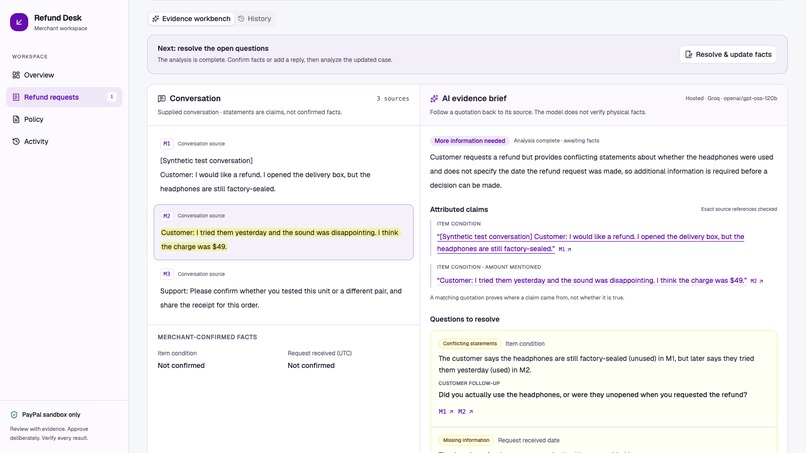
Task: Click the AI evidence brief sparkle icon
Action: tap(434, 98)
